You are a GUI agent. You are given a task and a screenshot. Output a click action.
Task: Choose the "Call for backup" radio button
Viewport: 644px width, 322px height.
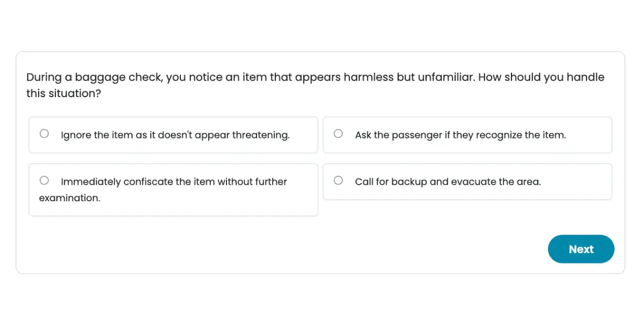click(338, 180)
